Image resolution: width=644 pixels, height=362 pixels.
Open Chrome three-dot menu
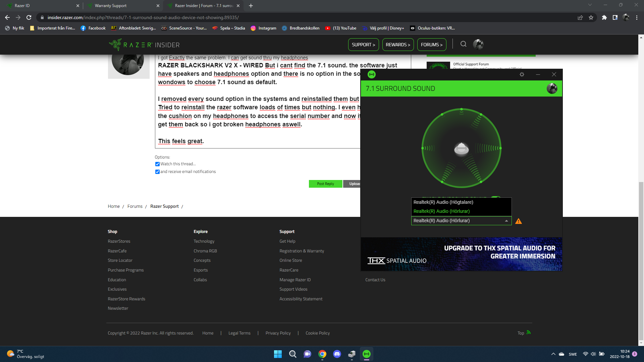point(637,17)
